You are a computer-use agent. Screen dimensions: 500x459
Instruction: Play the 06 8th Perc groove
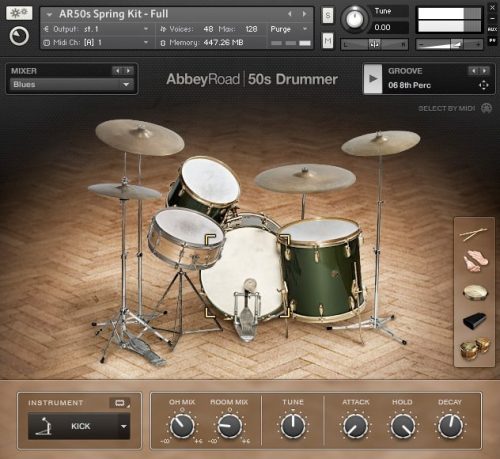[373, 79]
